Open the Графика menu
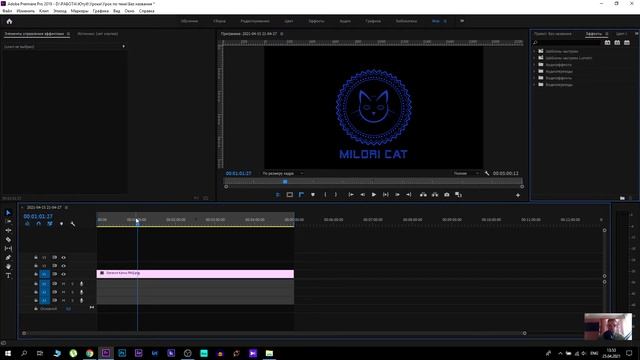 100,11
